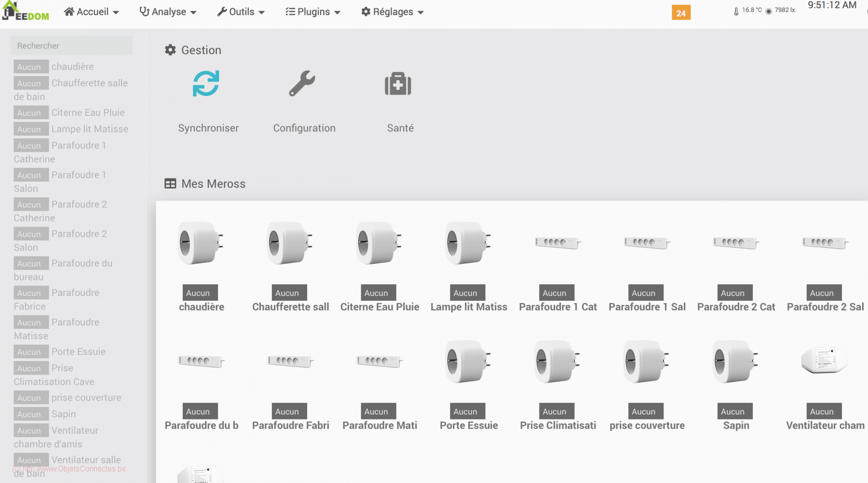Viewport: 868px width, 483px height.
Task: Select Parafoudre 2 Catherine in sidebar
Action: tap(60, 211)
